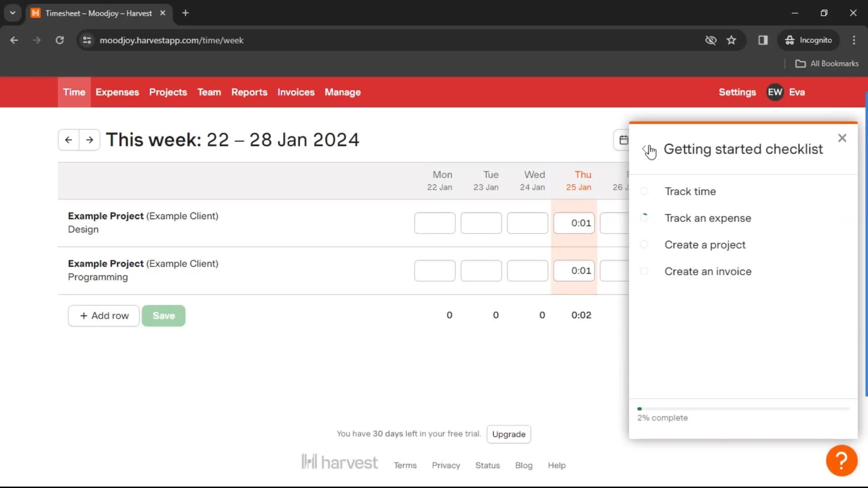Click Design row Wednesday time field
Screen dimensions: 868x488
pos(528,223)
